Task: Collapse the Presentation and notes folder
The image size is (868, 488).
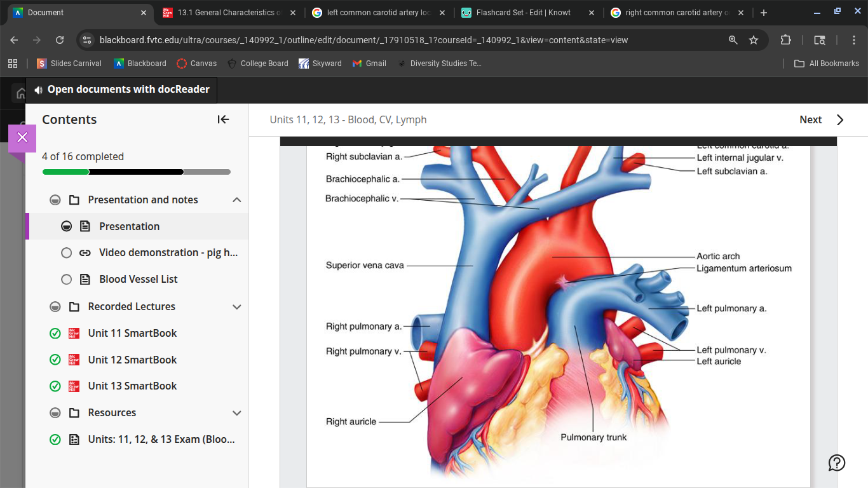Action: pos(237,200)
